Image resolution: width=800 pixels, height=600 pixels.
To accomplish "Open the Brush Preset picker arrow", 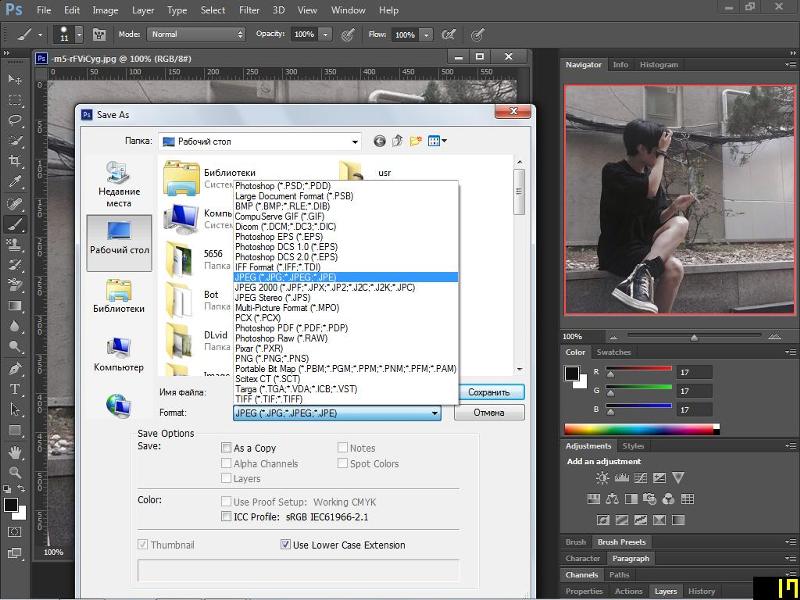I will point(79,35).
